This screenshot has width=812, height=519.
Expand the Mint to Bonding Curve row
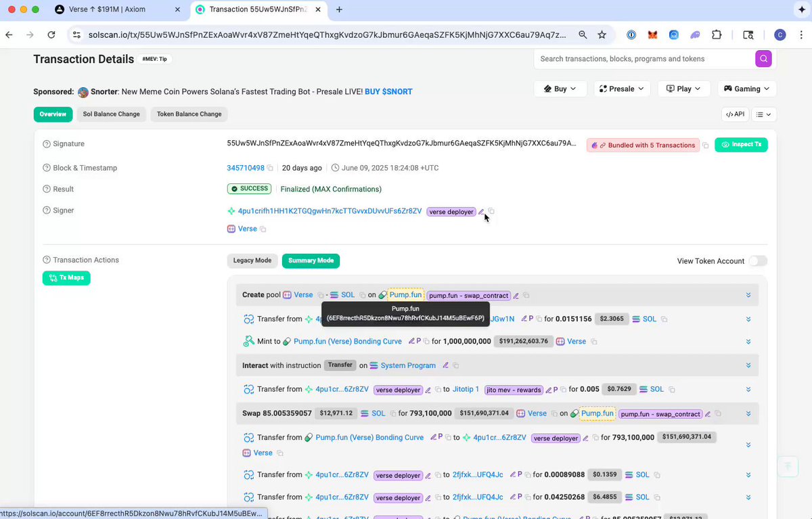748,342
